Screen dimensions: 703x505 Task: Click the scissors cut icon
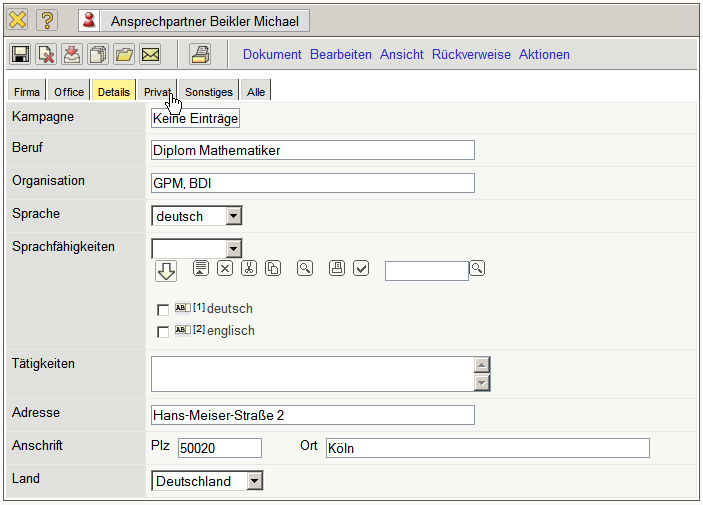[x=249, y=268]
